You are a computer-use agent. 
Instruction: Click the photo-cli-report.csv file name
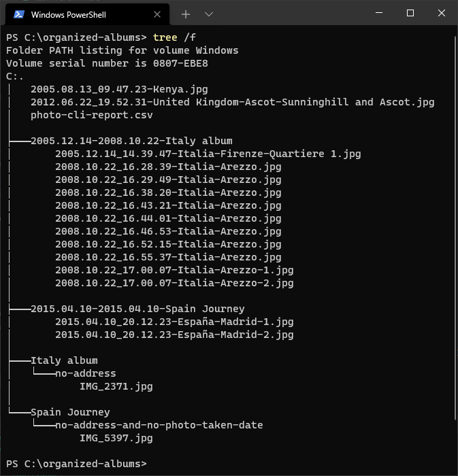[91, 115]
